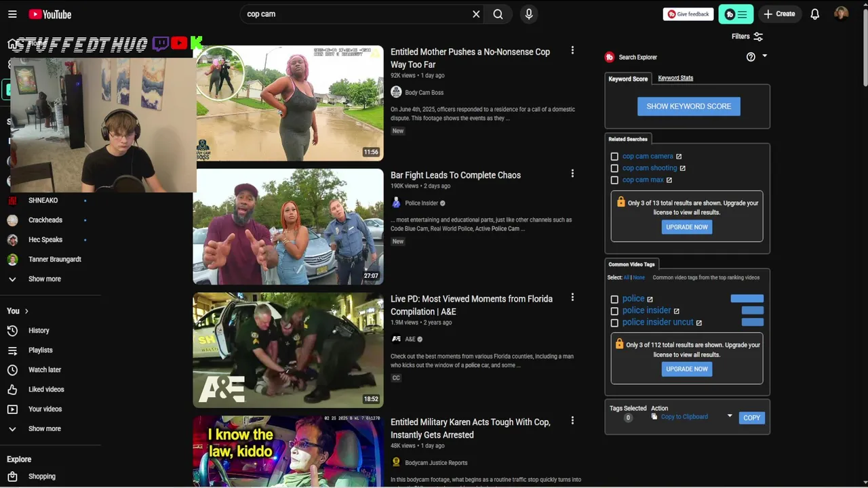This screenshot has width=868, height=488.
Task: Open Body Cam Boss channel avatar
Action: [396, 92]
